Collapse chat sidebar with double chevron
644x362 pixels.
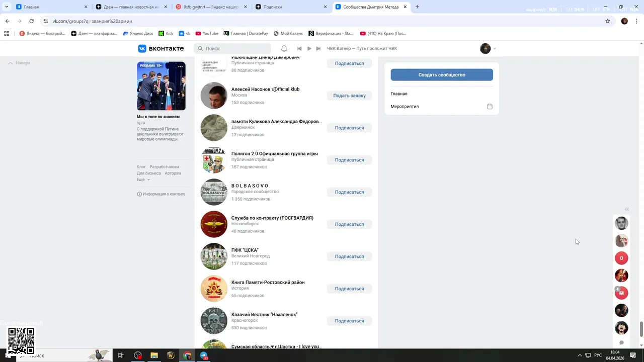tap(627, 209)
